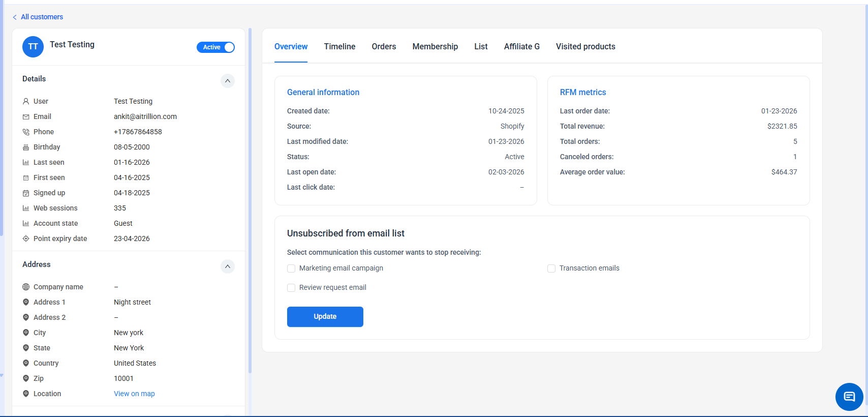Viewport: 868px width, 417px height.
Task: Check the Marketing email campaign box
Action: (x=291, y=269)
